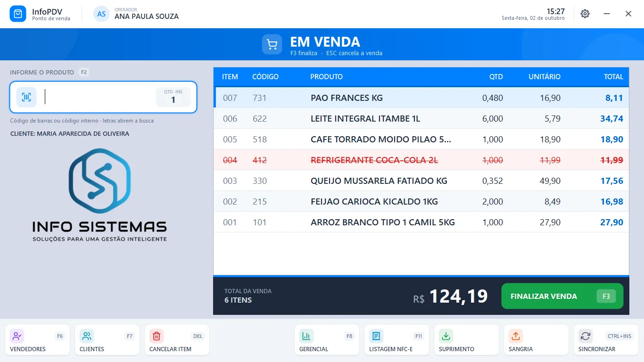Select cancelled REFRIGERANTE COCA-COLA 2L row

point(421,160)
